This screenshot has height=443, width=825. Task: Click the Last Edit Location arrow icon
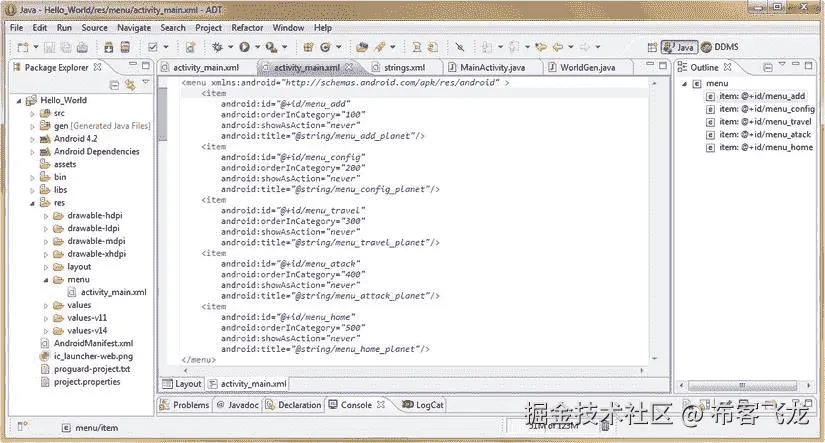click(540, 47)
